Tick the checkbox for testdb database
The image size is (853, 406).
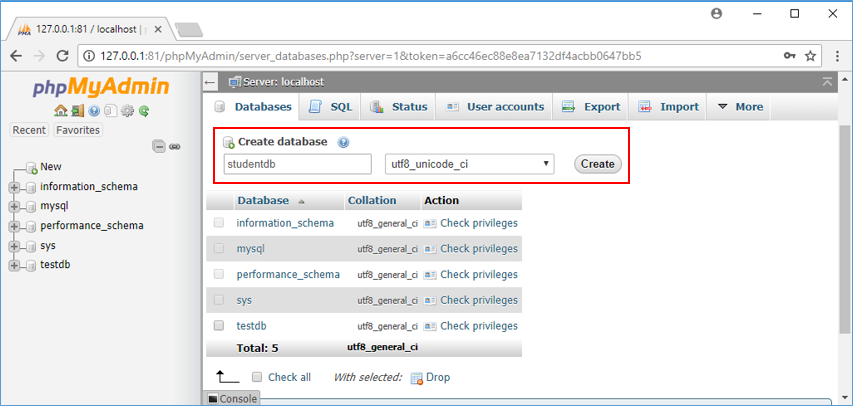point(218,326)
